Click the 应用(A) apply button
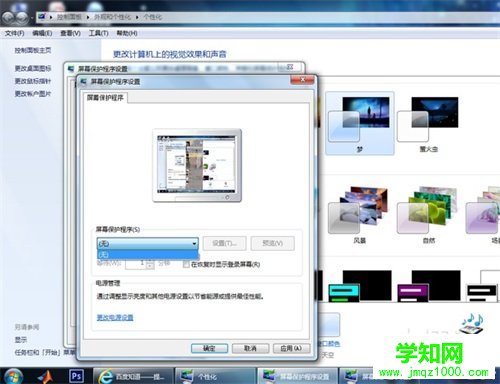Image resolution: width=500 pixels, height=384 pixels. coord(291,348)
